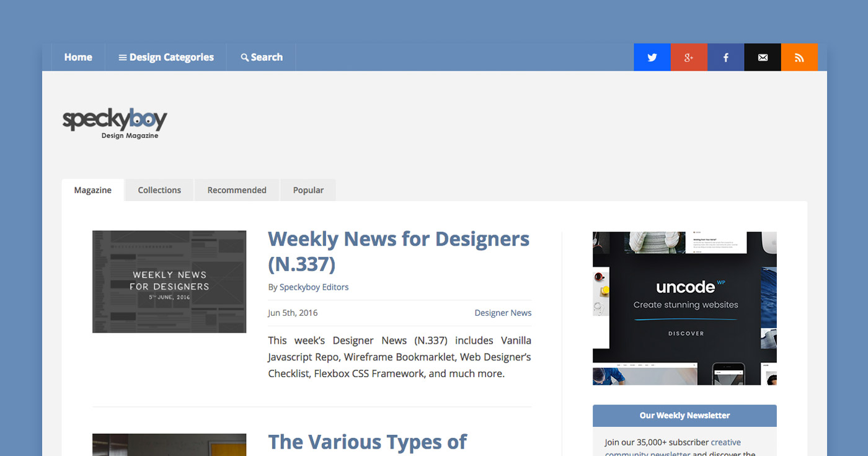Share the site on Twitter

click(652, 56)
